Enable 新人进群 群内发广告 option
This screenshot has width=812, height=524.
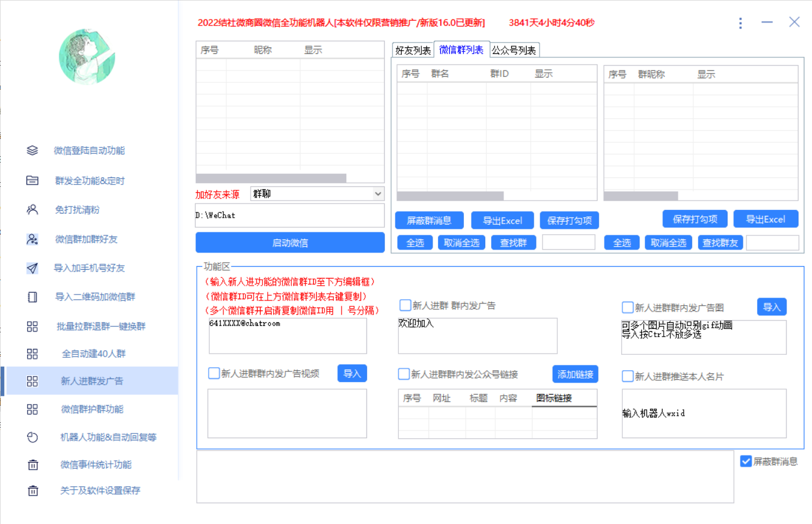[404, 305]
